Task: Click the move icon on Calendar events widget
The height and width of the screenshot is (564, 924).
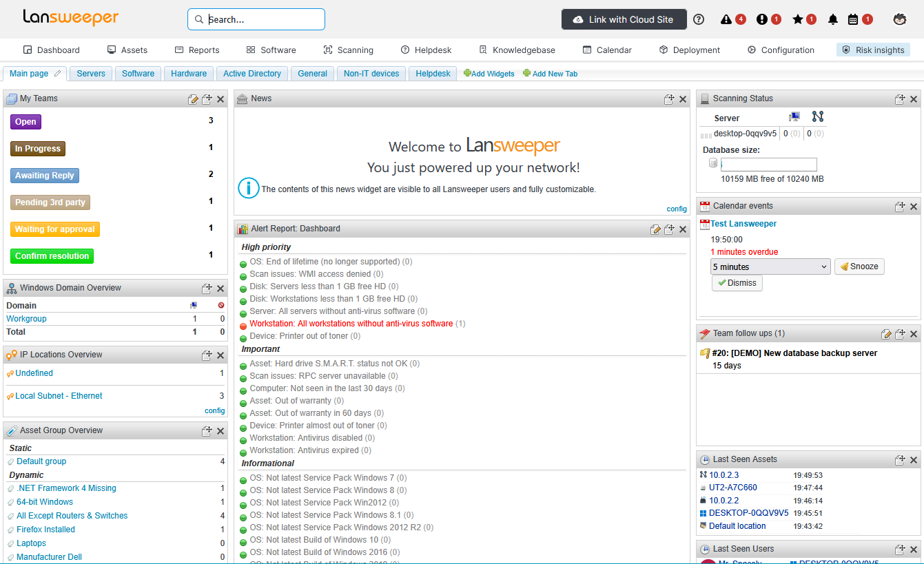Action: (x=900, y=207)
